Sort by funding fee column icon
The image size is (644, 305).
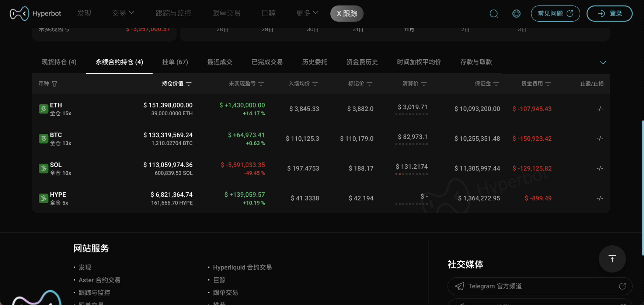tap(548, 84)
